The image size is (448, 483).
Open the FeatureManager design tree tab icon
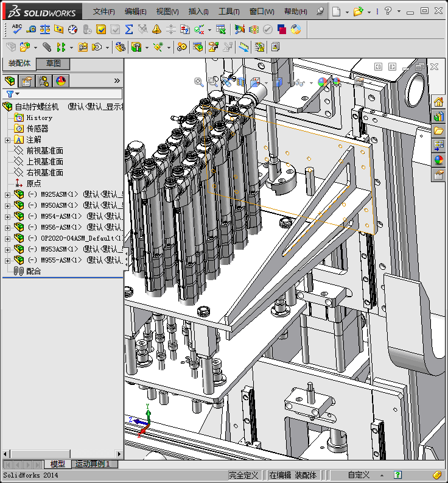pyautogui.click(x=10, y=81)
